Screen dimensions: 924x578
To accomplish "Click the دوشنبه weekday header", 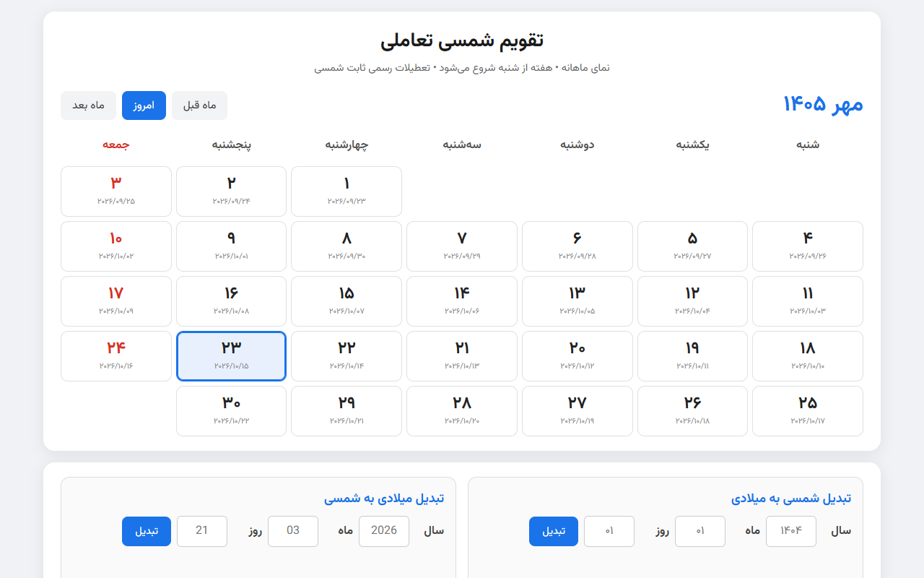I will (577, 144).
